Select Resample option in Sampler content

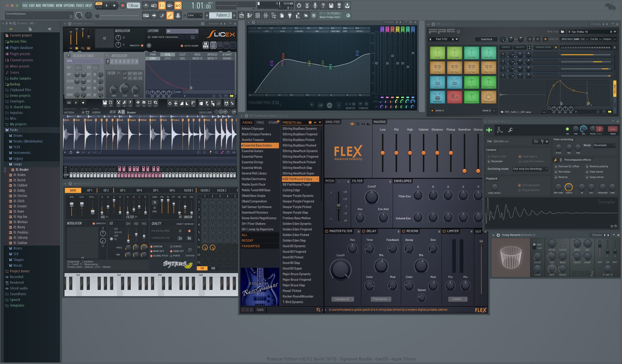coord(488,161)
